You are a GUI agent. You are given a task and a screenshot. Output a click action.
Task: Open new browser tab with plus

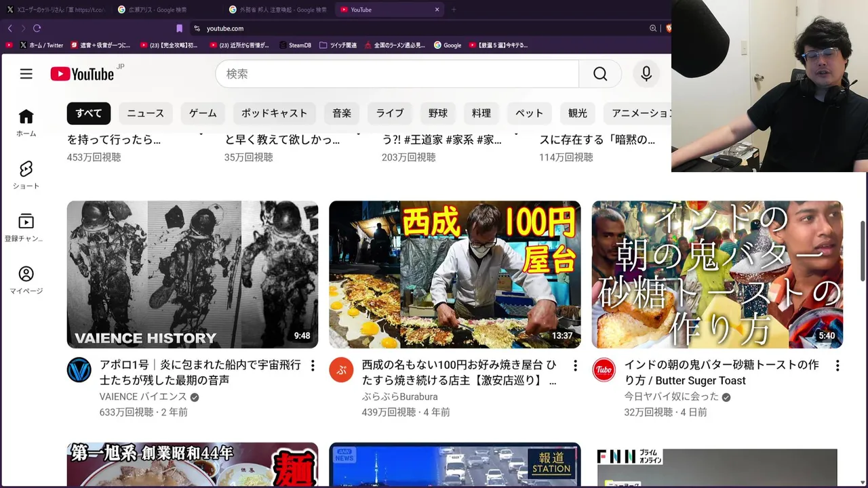click(454, 9)
